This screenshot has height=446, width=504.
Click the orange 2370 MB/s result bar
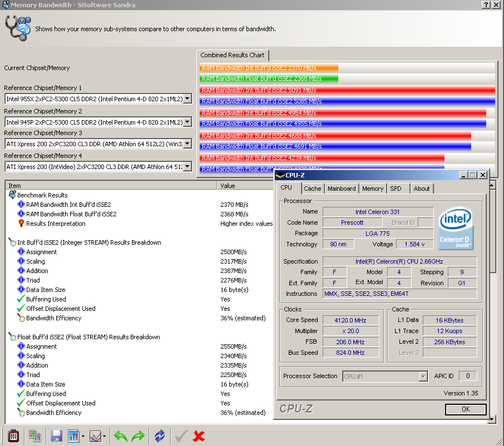269,67
